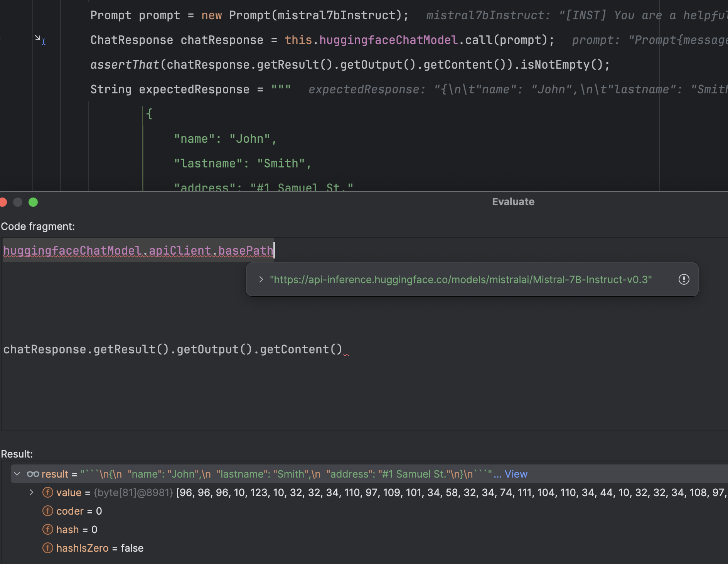This screenshot has height=564, width=728.
Task: Click the chatResponse.getResult() expression line
Action: (173, 350)
